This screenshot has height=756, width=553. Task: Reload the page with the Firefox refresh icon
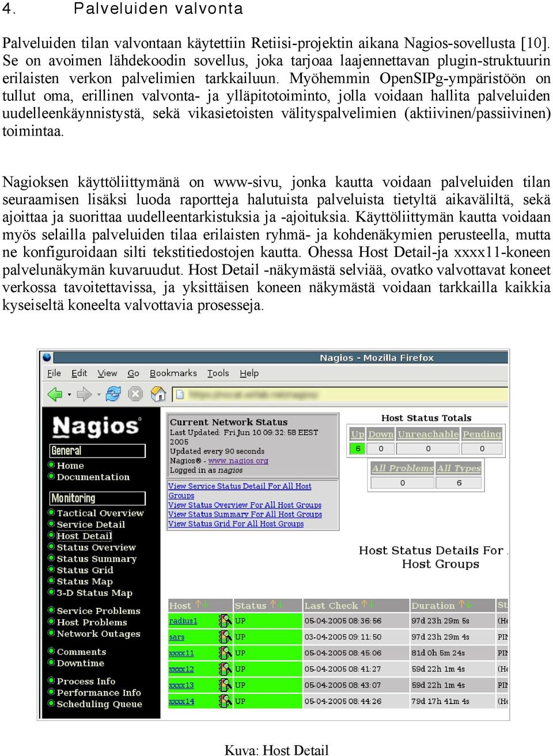pos(113,394)
